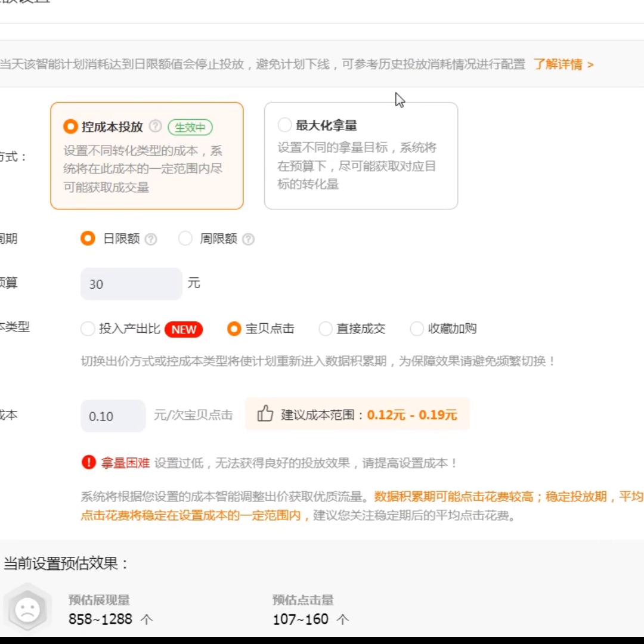Enable the 收藏加购 cost type

[x=416, y=329]
